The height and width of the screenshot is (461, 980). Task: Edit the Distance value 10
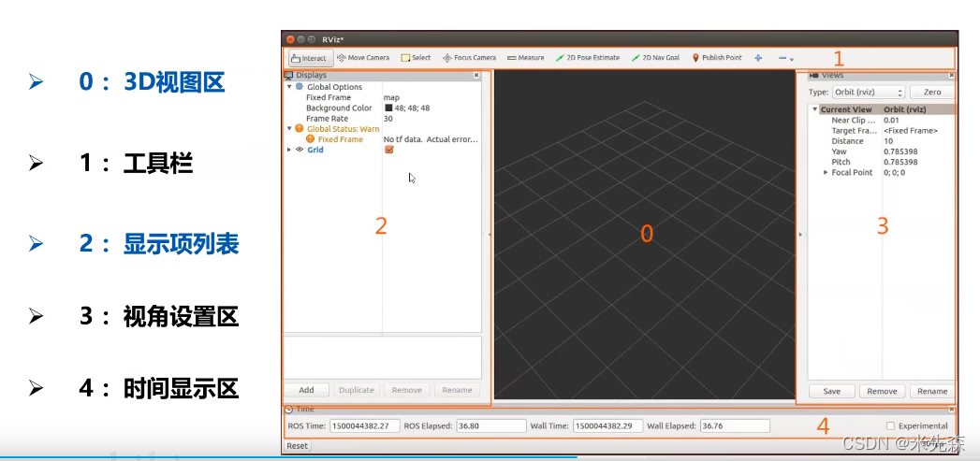pyautogui.click(x=888, y=141)
